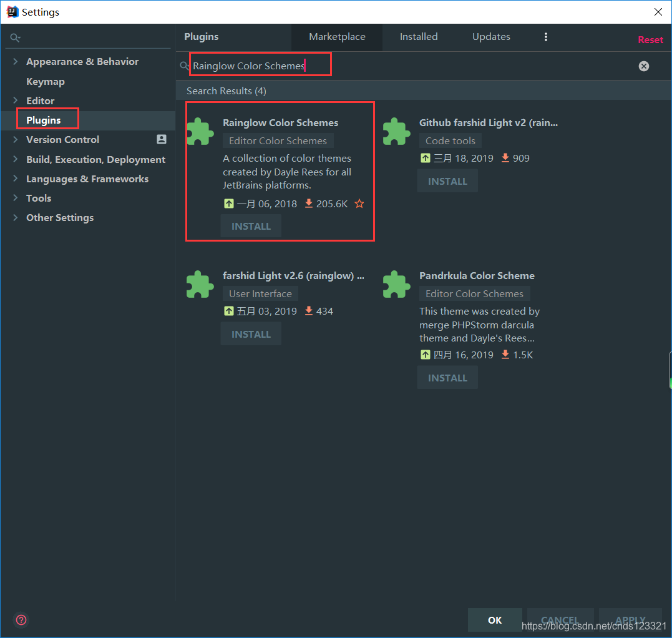Screen dimensions: 672x638
Task: Switch to the Updates tab
Action: pos(491,37)
